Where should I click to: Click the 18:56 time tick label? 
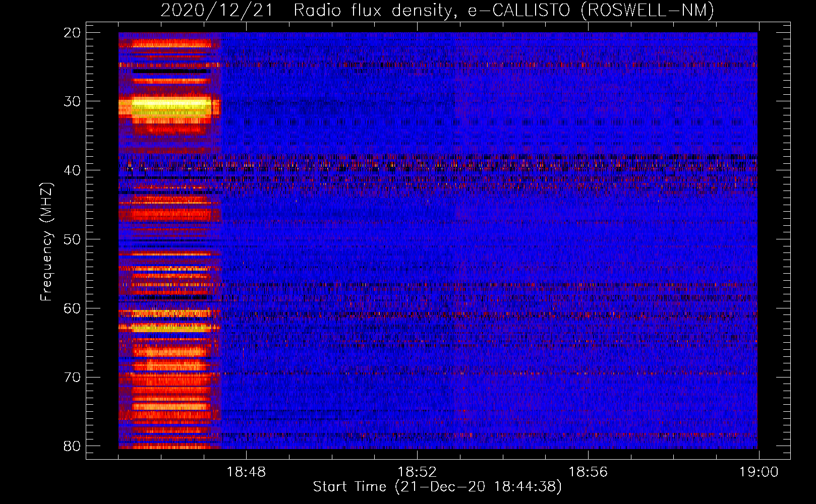pyautogui.click(x=588, y=472)
